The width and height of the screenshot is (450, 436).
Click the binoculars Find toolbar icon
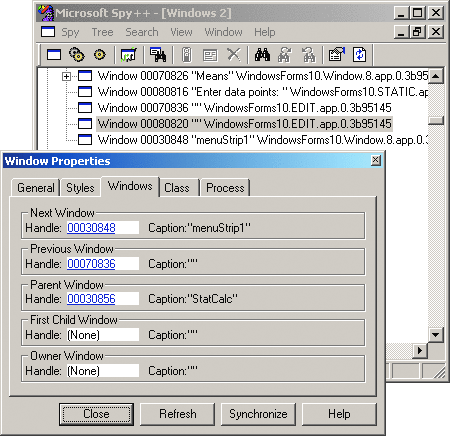tap(262, 55)
